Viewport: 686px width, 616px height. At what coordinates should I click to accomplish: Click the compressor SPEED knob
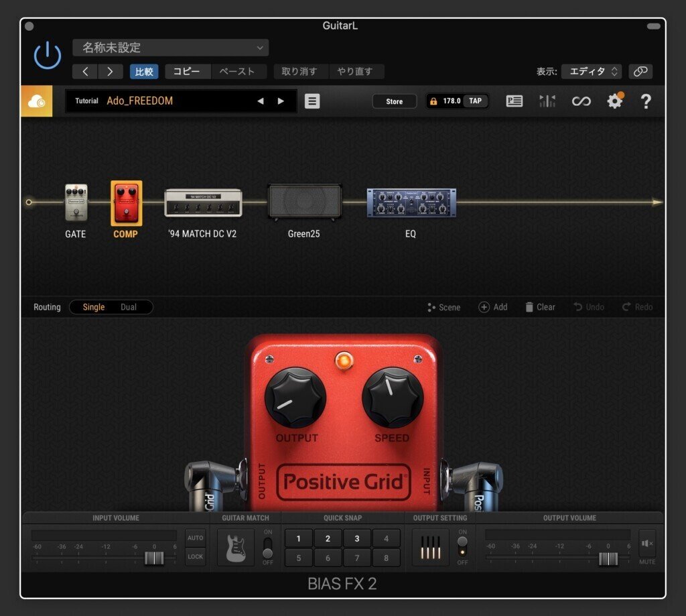click(x=393, y=397)
